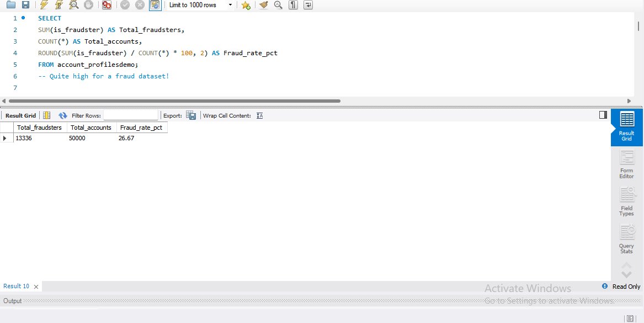Switch to the Form Editor view
The image size is (644, 323).
pyautogui.click(x=627, y=165)
